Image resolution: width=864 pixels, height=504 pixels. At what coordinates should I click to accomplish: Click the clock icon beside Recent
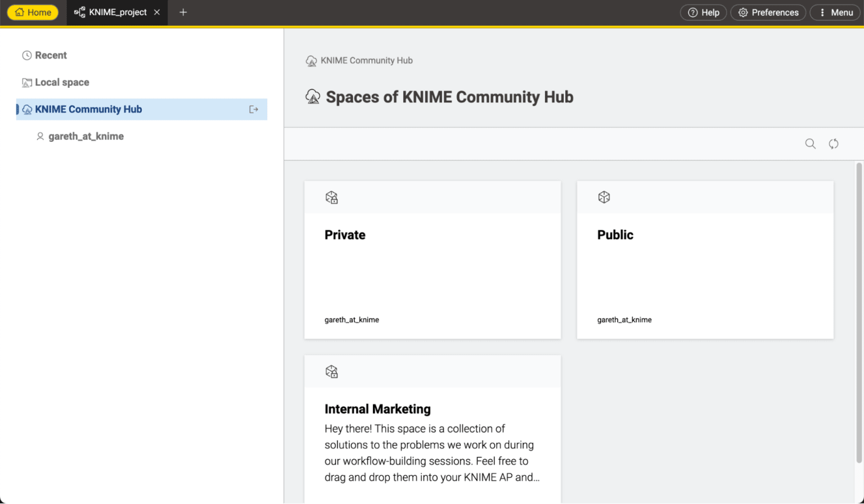click(27, 55)
